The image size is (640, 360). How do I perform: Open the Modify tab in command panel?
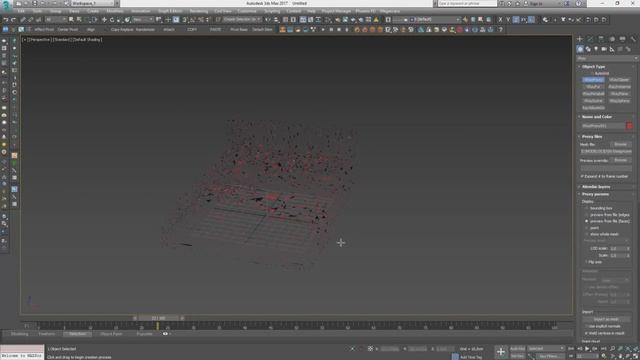coord(591,39)
